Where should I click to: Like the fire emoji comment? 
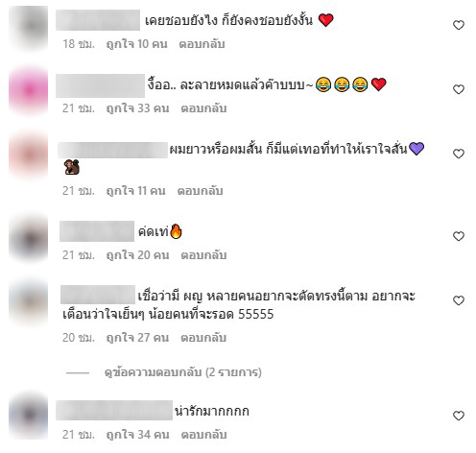click(459, 236)
